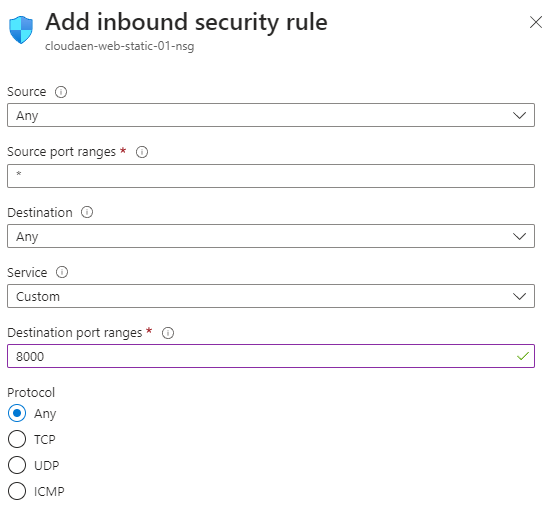
Task: Open the Service dropdown showing Custom
Action: coord(271,296)
